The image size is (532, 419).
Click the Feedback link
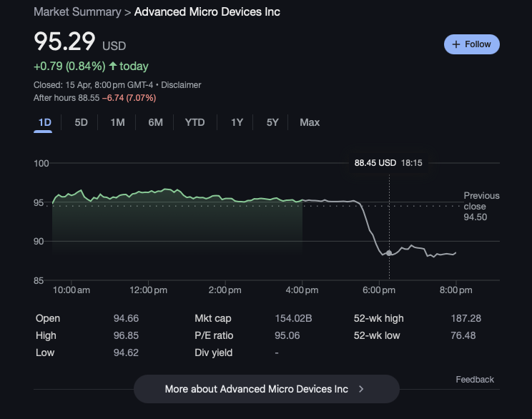pos(475,379)
